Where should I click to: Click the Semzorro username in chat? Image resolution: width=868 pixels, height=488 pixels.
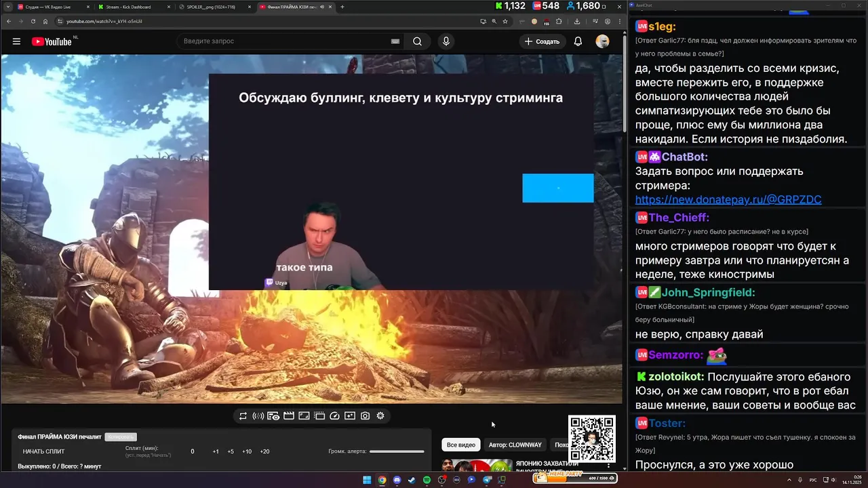coord(675,354)
